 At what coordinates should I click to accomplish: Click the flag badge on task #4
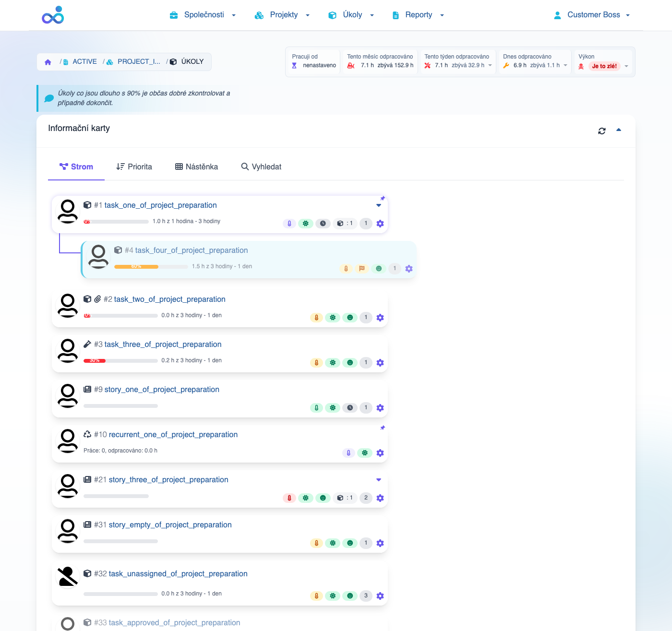point(362,269)
